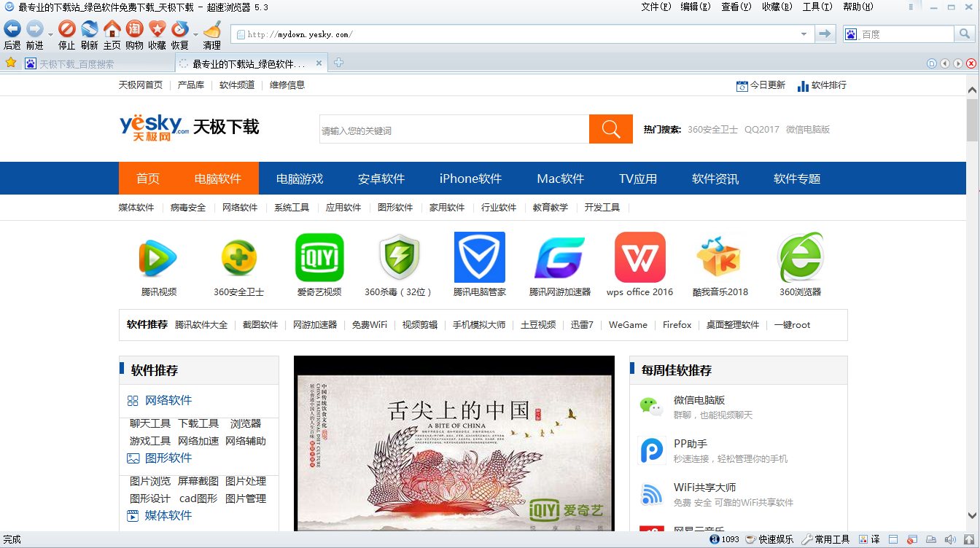Click the Firefox recommendation link
The image size is (980, 548).
tap(677, 325)
